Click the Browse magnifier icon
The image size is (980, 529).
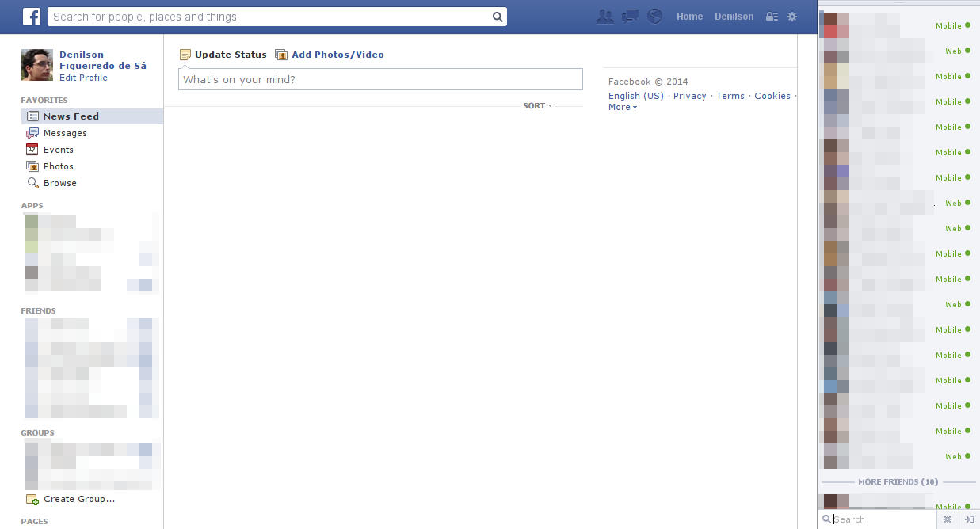click(32, 183)
